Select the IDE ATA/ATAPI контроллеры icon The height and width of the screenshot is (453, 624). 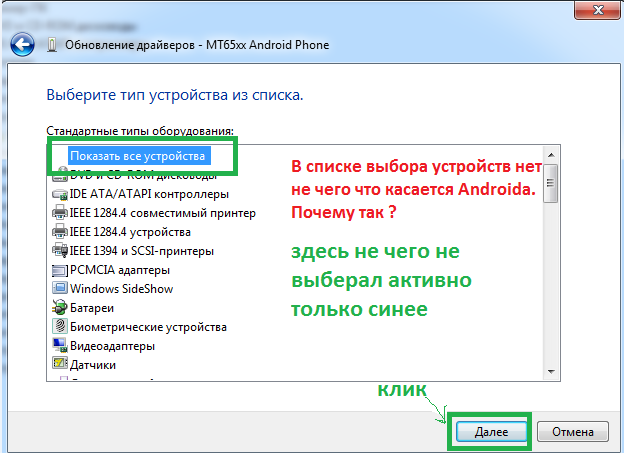pyautogui.click(x=60, y=194)
